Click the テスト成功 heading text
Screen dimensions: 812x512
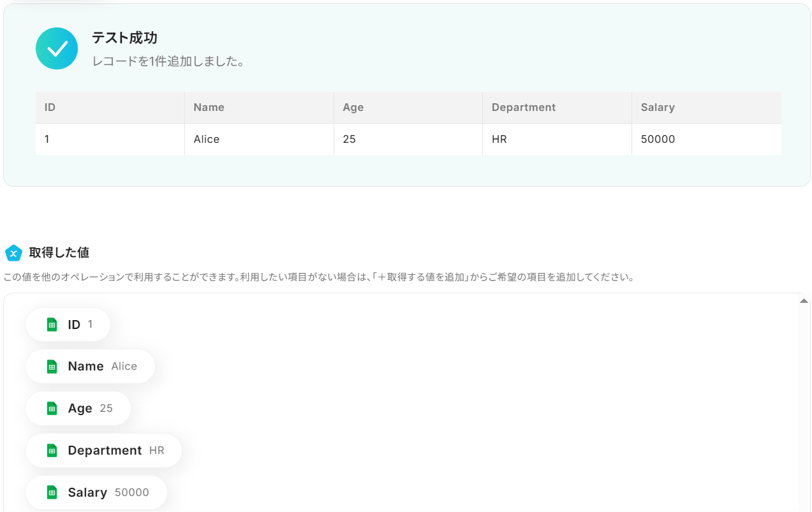(x=124, y=38)
